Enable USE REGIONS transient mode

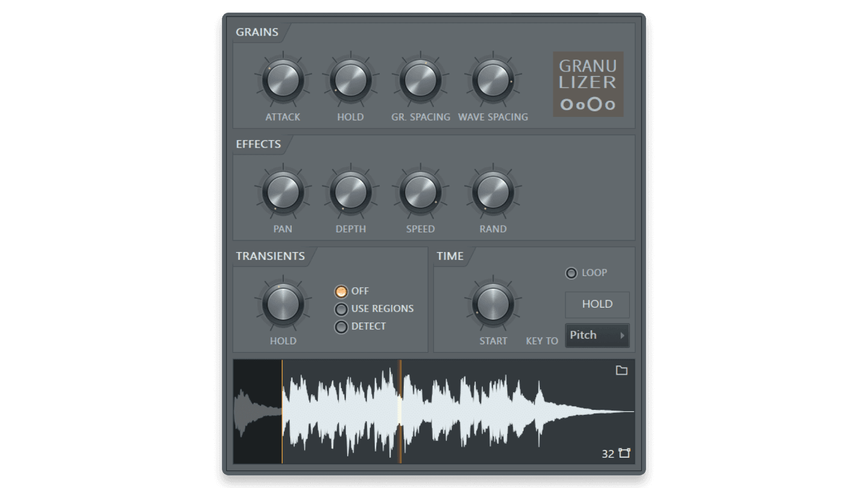point(340,308)
